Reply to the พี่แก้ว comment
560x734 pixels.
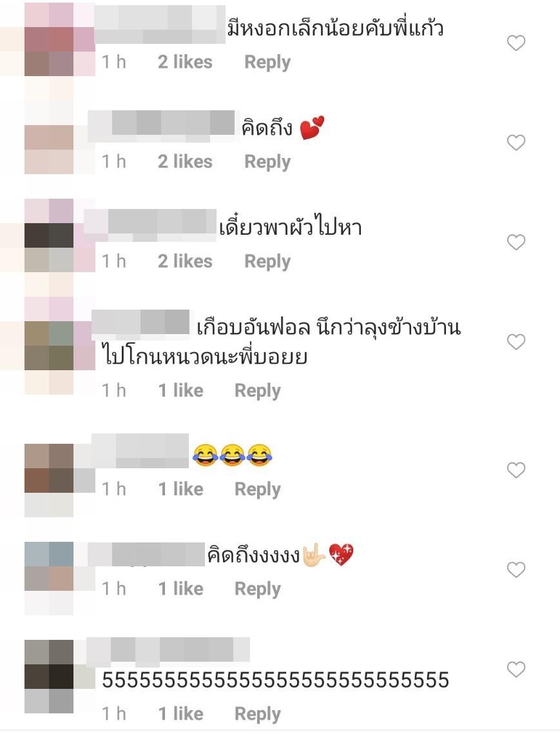(x=267, y=63)
